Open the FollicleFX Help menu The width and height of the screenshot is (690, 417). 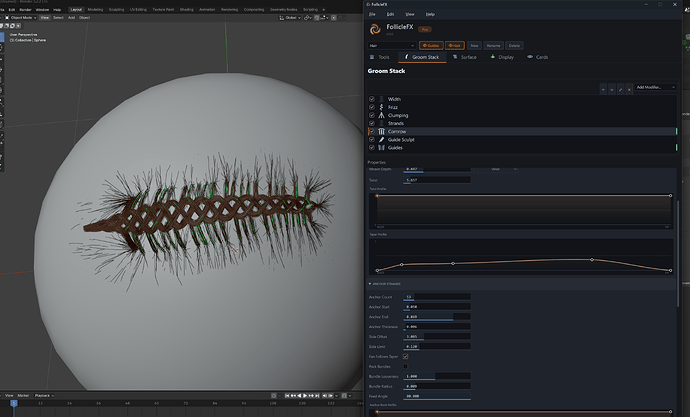coord(430,14)
